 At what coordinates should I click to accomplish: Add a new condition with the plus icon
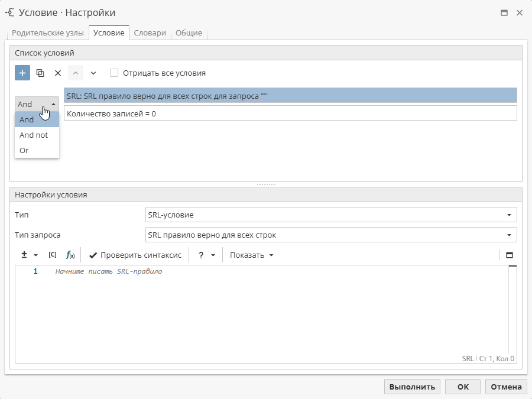coord(22,72)
